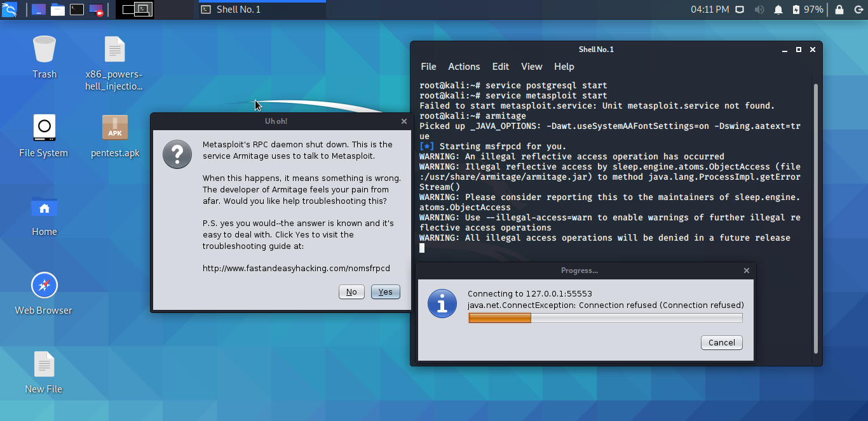This screenshot has height=421, width=868.
Task: Open the Actions menu in Shell
Action: tap(463, 66)
